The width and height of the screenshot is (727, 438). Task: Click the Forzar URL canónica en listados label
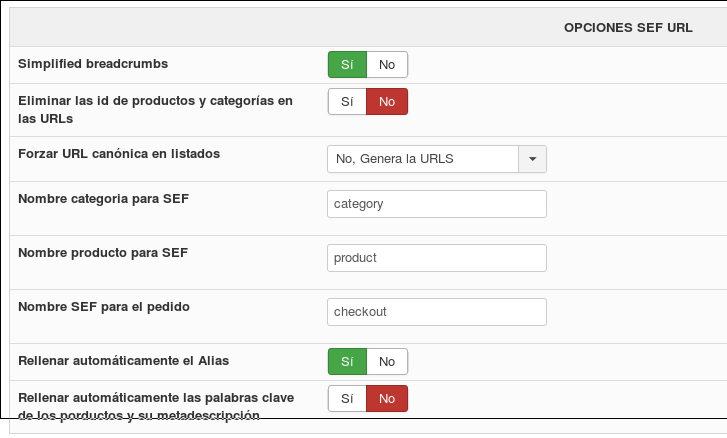pyautogui.click(x=119, y=154)
